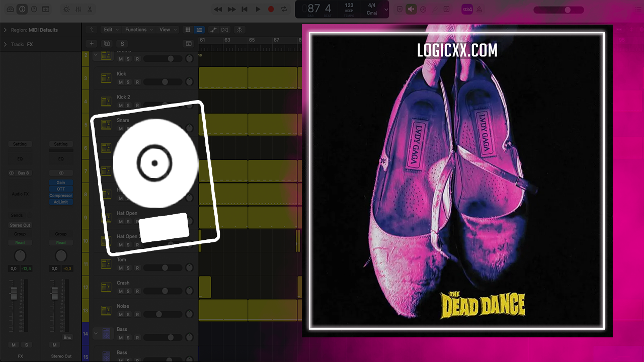Screen dimensions: 644x362
Task: Open Smart Controls from the toolbar
Action: 66,9
